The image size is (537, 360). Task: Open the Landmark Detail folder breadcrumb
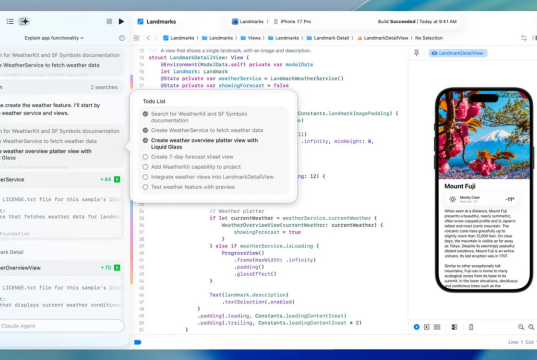[x=328, y=38]
